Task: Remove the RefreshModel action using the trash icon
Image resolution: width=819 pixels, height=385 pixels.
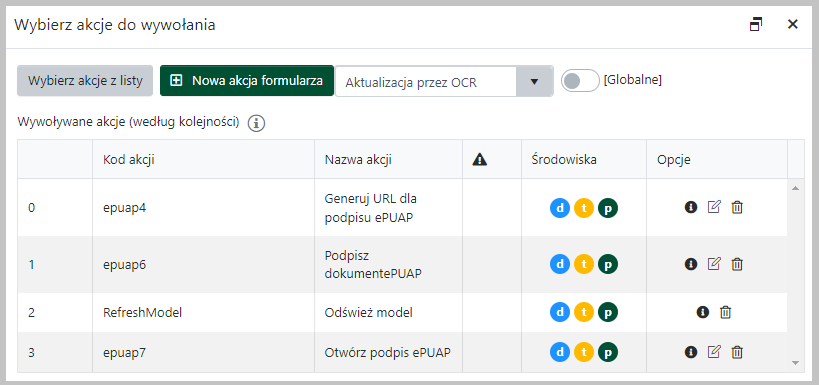Action: (x=725, y=312)
